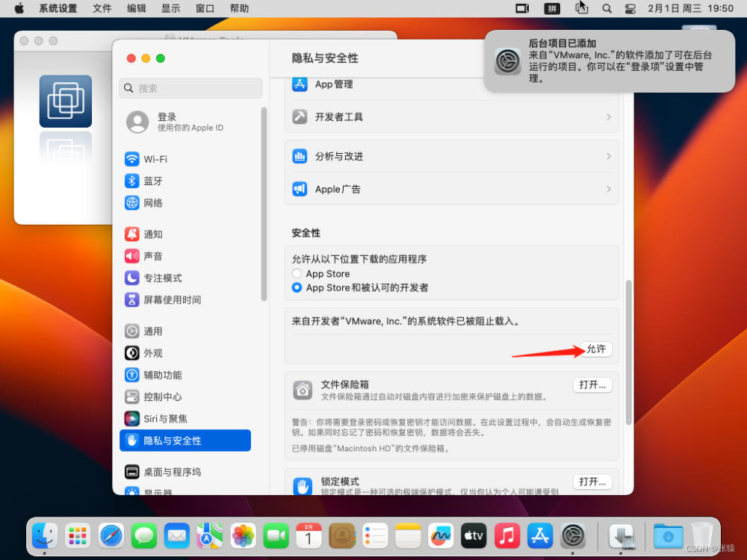
Task: Click the 搜索 search field
Action: [x=190, y=88]
